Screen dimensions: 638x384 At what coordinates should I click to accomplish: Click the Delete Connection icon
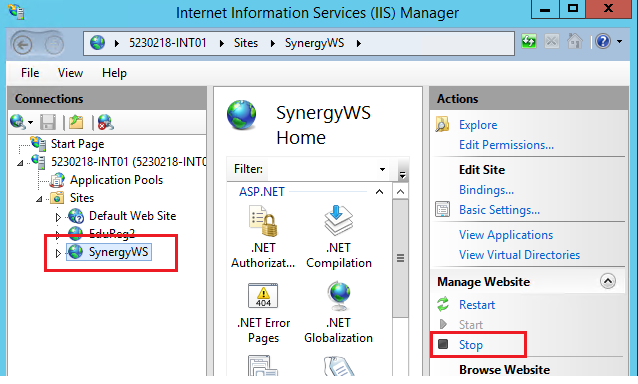tap(105, 122)
